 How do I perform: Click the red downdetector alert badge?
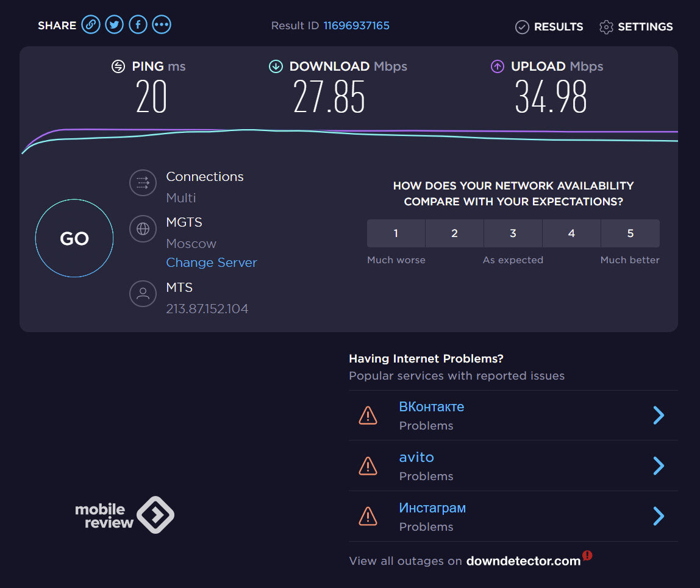587,556
